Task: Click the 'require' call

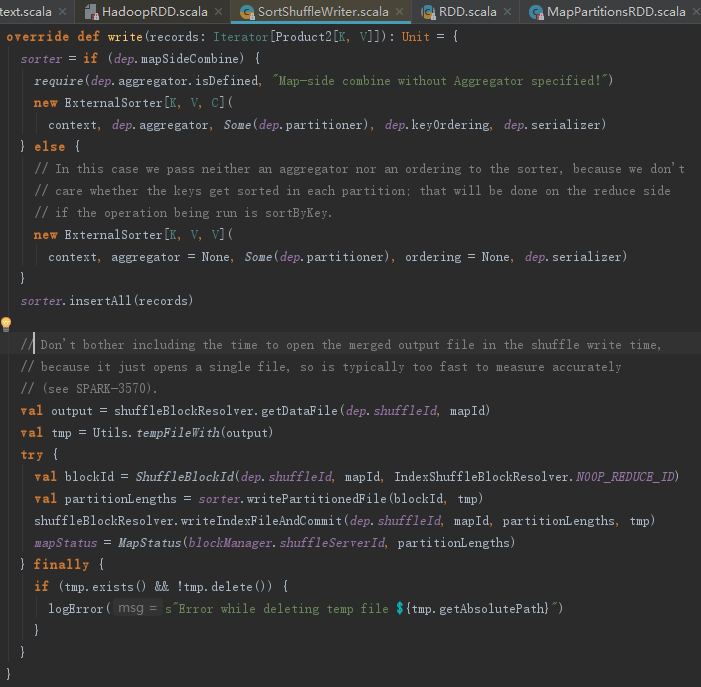Action: 59,81
